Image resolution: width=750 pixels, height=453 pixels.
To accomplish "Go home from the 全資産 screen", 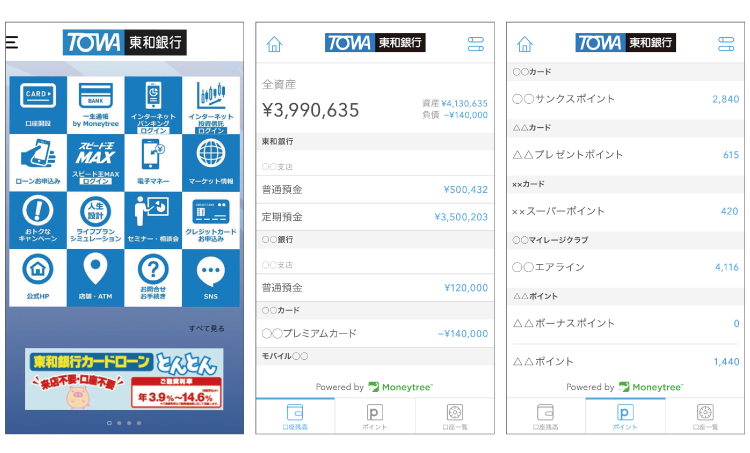I will tap(274, 44).
